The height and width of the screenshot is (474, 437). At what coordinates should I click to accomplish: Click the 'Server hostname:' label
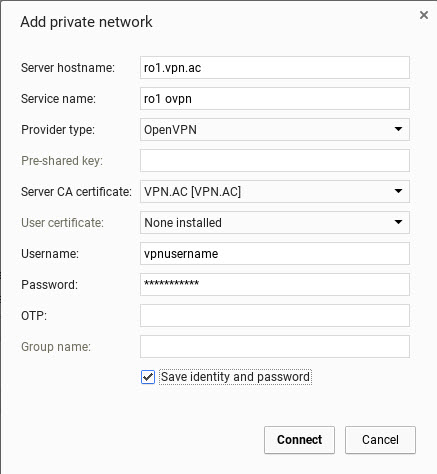tap(68, 68)
